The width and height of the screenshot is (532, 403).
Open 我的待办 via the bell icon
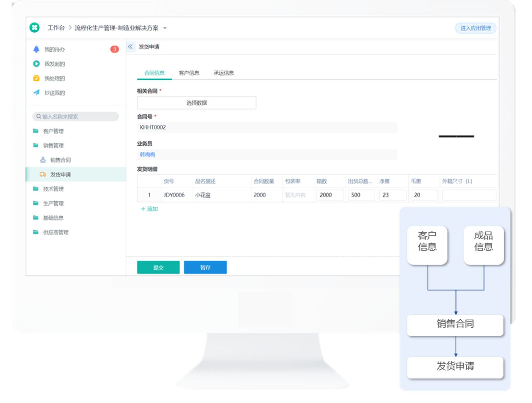click(36, 49)
